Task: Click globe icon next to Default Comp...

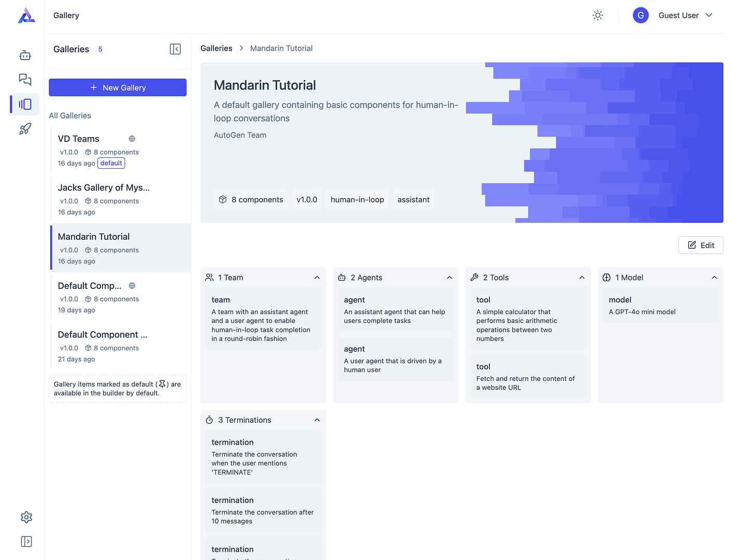Action: point(132,286)
